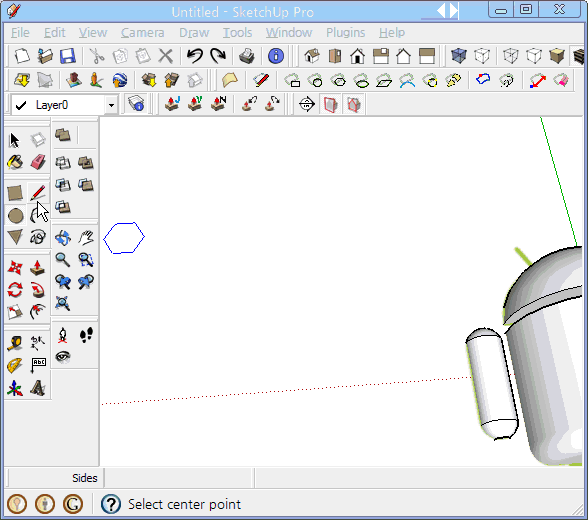Screen dimensions: 588x520
Task: Click the Zoom magnifier tool
Action: point(63,259)
